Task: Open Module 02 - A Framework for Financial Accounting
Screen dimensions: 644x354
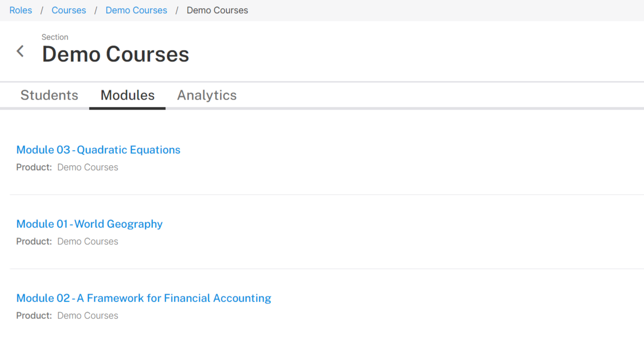Action: (x=144, y=298)
